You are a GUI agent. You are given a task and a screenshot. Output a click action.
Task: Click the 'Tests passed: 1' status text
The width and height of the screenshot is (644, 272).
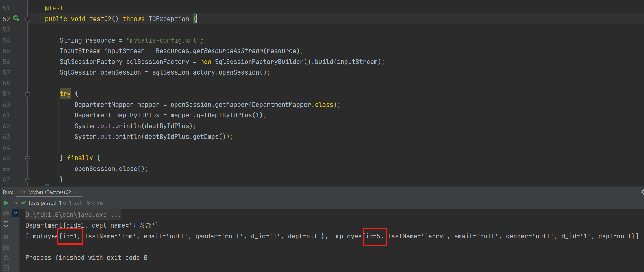[x=45, y=203]
